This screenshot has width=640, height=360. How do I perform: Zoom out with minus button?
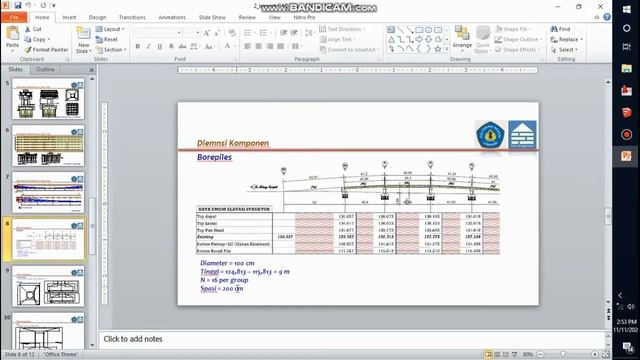[x=540, y=354]
